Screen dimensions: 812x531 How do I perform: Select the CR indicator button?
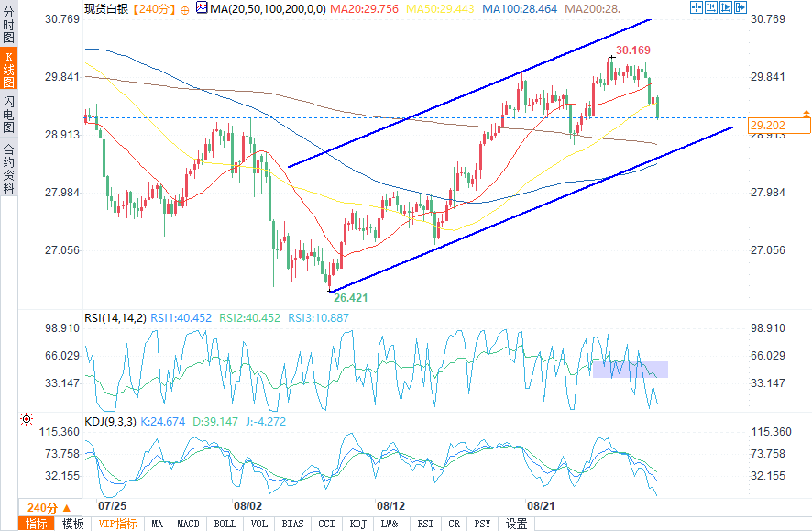pos(455,524)
